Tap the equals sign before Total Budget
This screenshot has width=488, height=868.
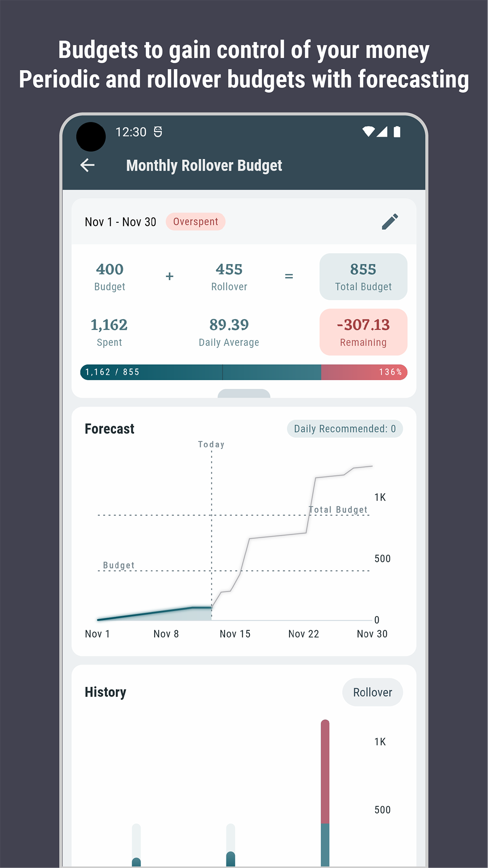(289, 276)
